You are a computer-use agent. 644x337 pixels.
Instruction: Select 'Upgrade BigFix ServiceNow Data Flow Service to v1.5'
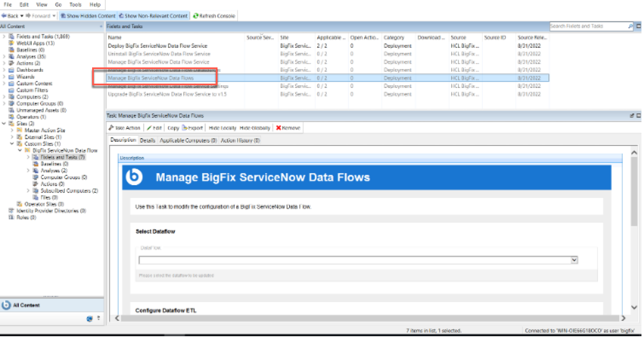pos(328,94)
